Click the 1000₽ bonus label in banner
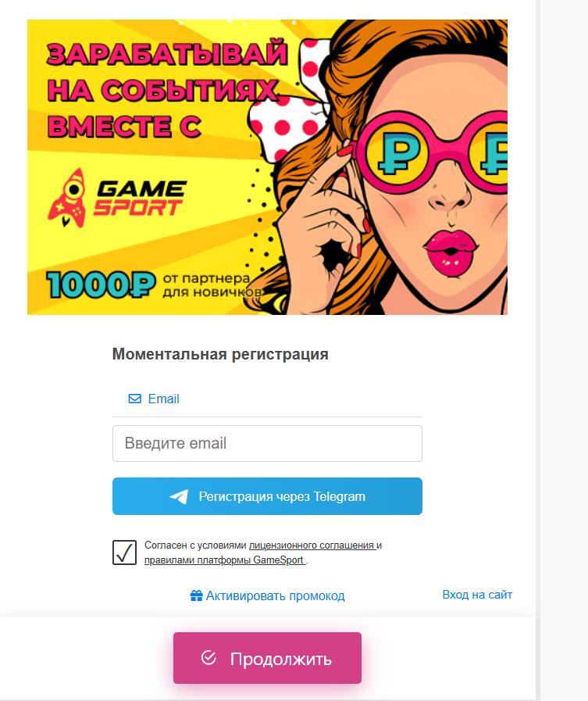The width and height of the screenshot is (588, 701). [x=101, y=284]
